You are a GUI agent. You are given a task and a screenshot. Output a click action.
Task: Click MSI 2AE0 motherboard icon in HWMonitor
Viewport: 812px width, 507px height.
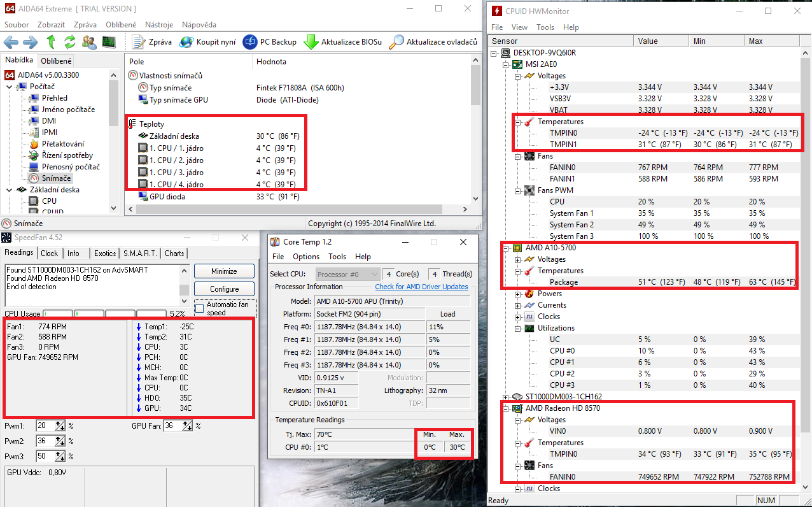[x=517, y=64]
